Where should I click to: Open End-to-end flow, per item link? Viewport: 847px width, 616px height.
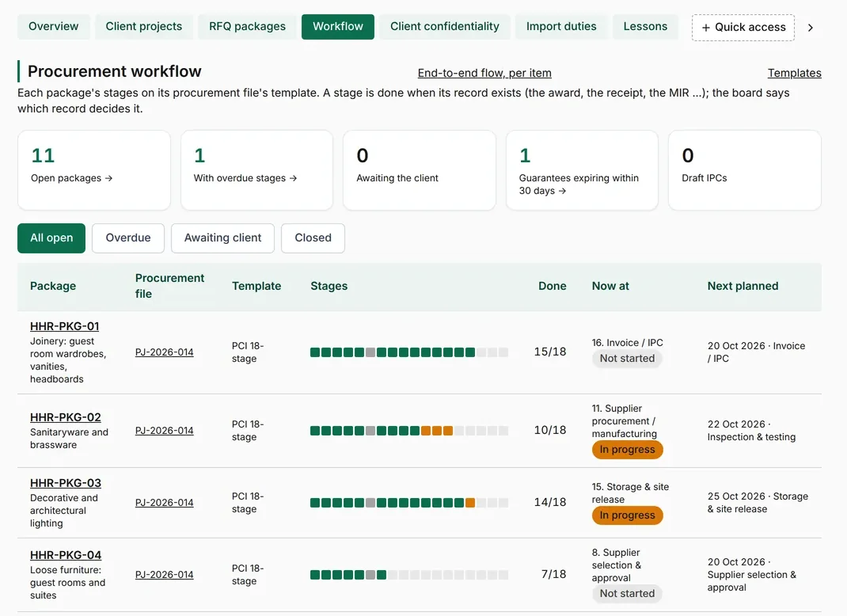pos(484,73)
